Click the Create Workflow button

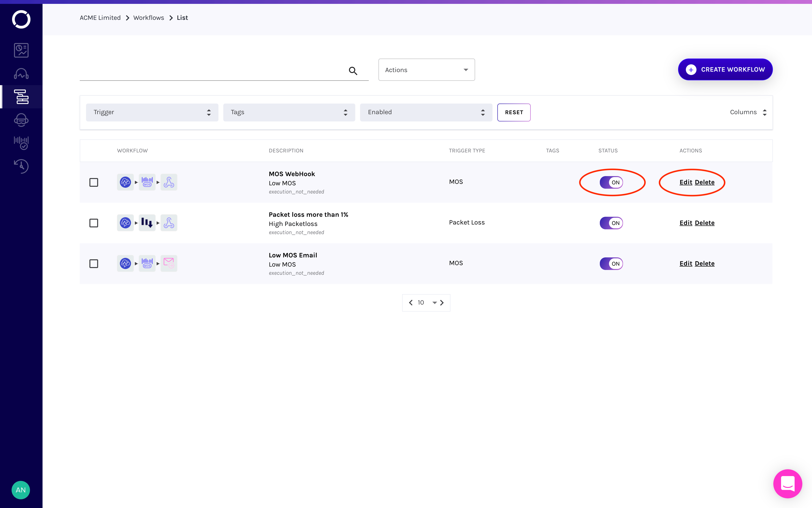pyautogui.click(x=725, y=70)
